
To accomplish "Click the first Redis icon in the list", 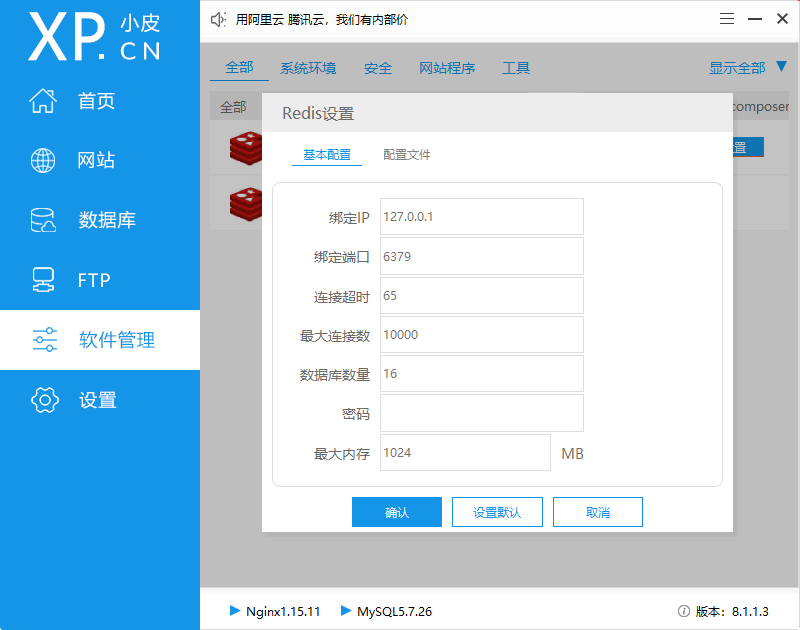I will point(246,148).
